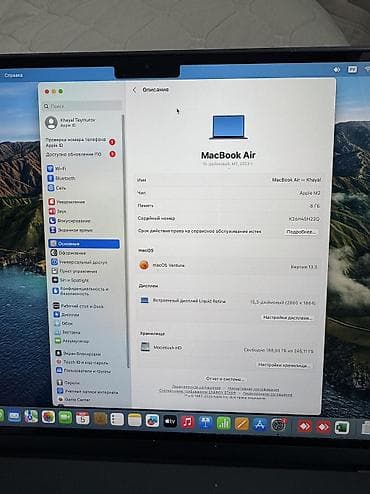Launch Music from the Dock
The image size is (370, 494).
(188, 422)
